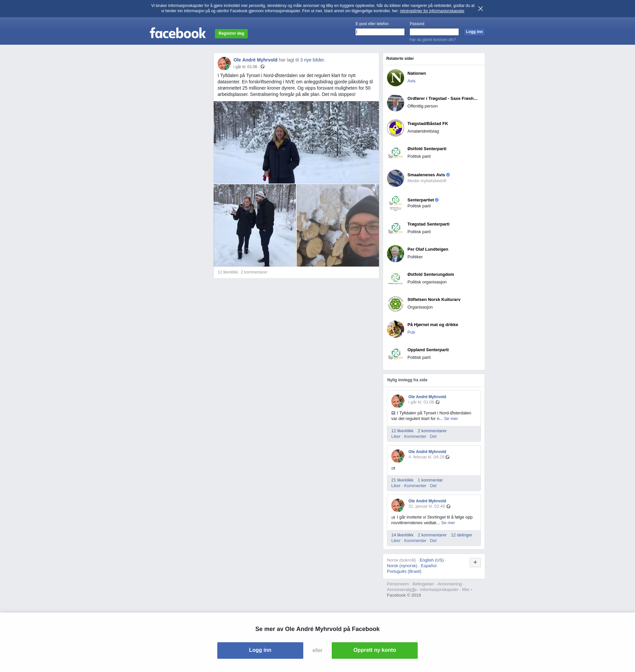Switch language to English (US)
Image resolution: width=635 pixels, height=672 pixels.
pyautogui.click(x=431, y=560)
